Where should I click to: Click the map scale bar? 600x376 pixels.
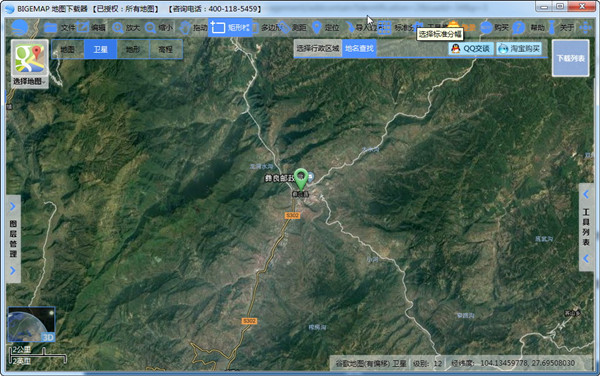pyautogui.click(x=38, y=355)
